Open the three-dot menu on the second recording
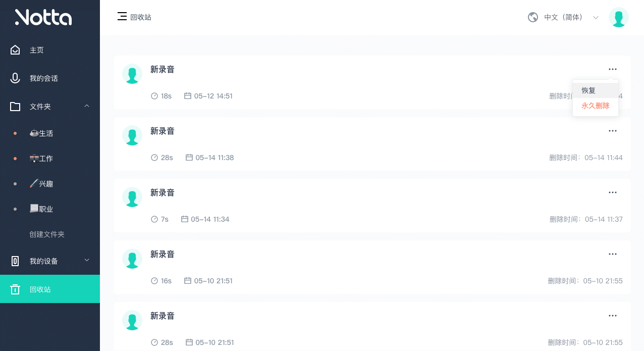 point(613,131)
